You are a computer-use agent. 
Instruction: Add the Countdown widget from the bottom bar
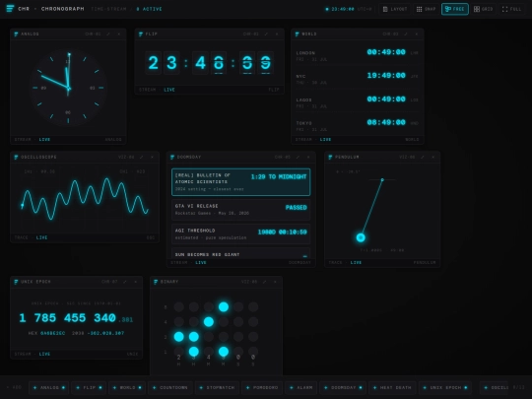click(170, 387)
